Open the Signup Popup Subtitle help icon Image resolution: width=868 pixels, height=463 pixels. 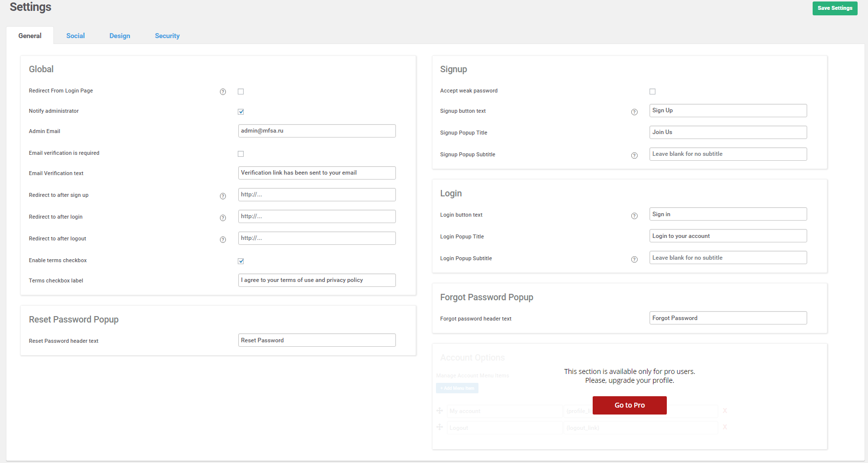pos(635,155)
